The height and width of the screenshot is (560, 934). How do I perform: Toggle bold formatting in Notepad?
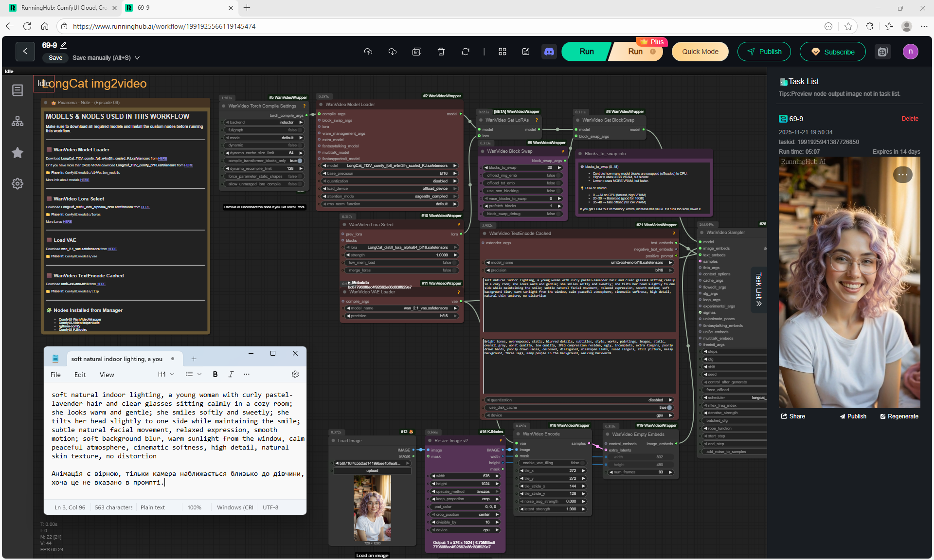215,374
